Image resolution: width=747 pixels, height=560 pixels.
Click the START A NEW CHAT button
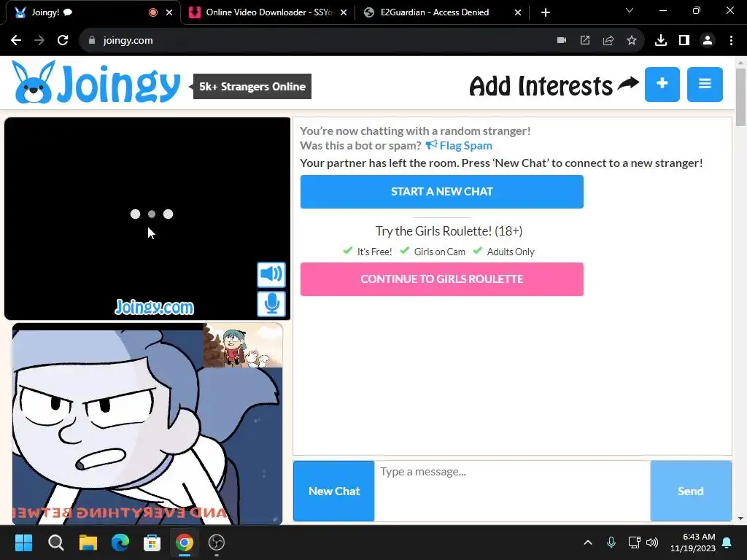coord(441,192)
